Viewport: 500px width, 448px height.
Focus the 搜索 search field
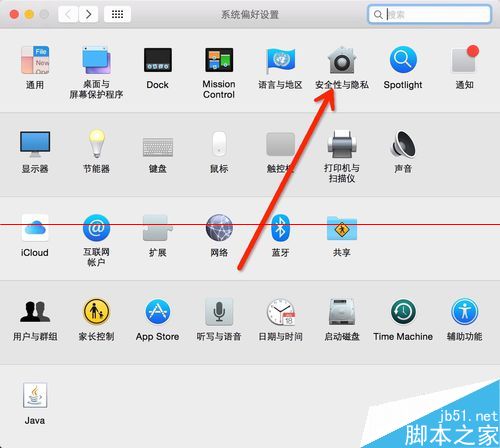pos(429,14)
